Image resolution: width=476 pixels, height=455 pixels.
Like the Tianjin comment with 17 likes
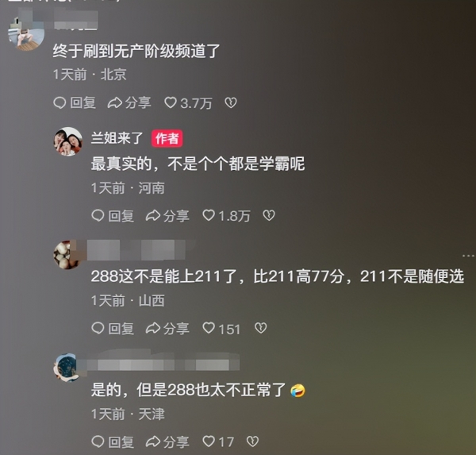click(x=218, y=442)
